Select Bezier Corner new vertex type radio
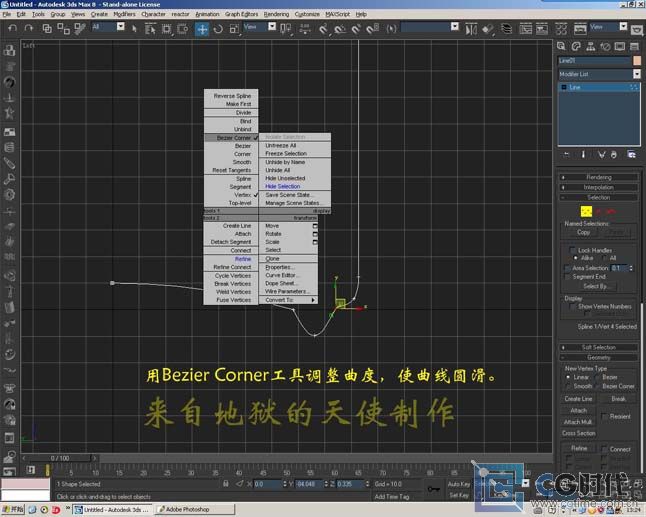This screenshot has height=517, width=646. point(597,386)
